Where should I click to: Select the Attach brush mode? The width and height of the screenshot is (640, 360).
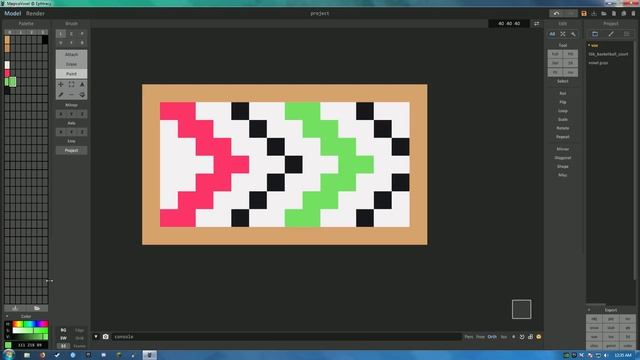point(71,54)
